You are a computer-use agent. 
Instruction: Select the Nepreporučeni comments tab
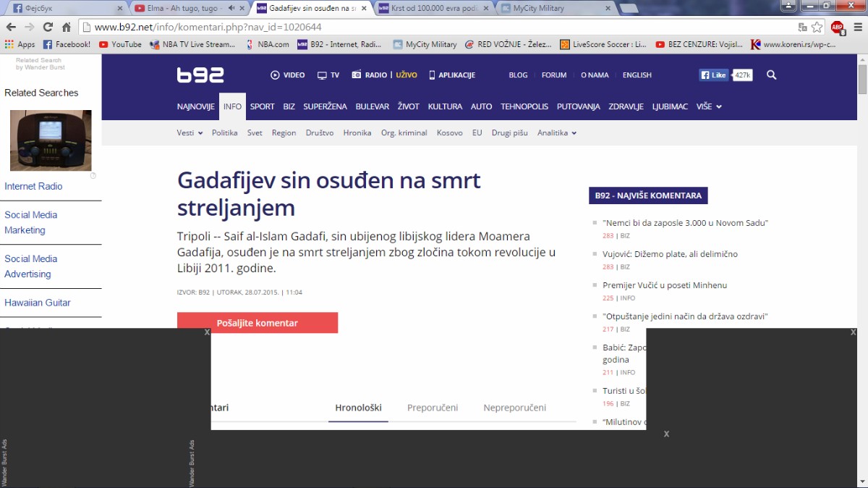[515, 408]
